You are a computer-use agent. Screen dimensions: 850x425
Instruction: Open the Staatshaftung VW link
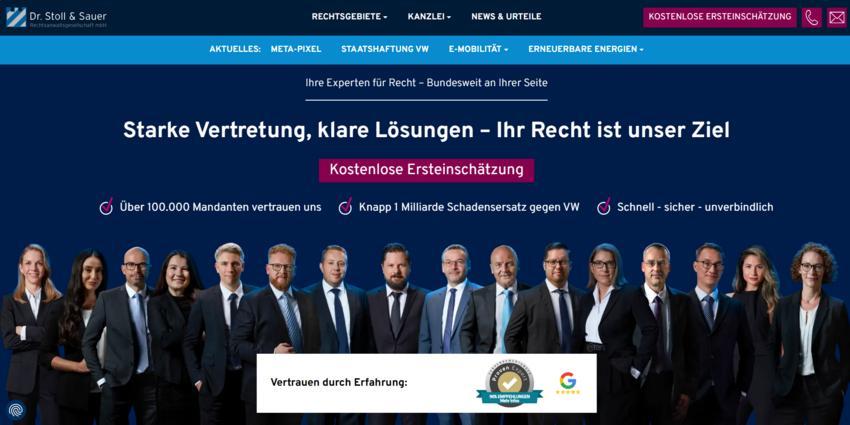385,49
